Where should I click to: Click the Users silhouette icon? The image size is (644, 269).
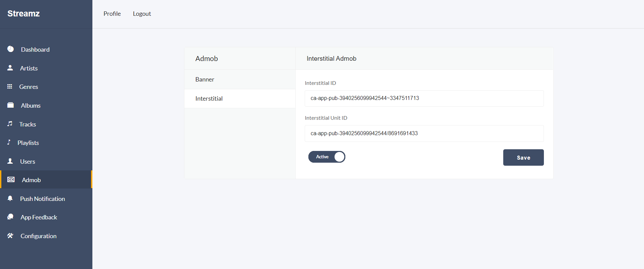pos(10,161)
